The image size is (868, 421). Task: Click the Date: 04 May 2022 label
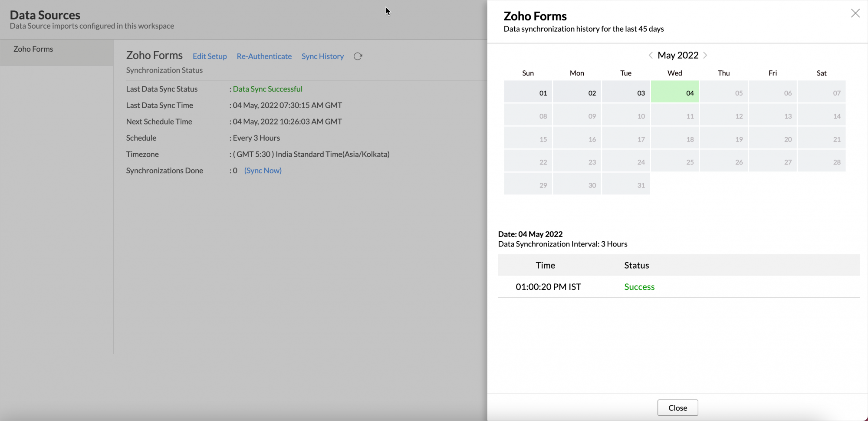coord(530,234)
